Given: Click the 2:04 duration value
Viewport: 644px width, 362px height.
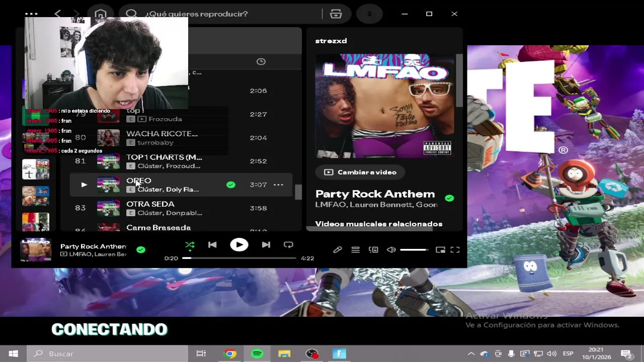Looking at the screenshot, I should click(x=258, y=138).
